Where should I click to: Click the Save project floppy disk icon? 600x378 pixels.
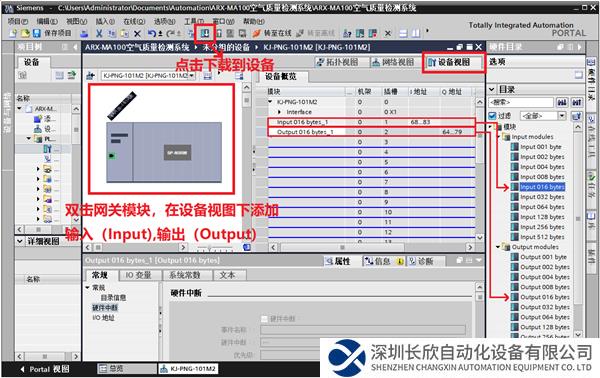(x=37, y=33)
